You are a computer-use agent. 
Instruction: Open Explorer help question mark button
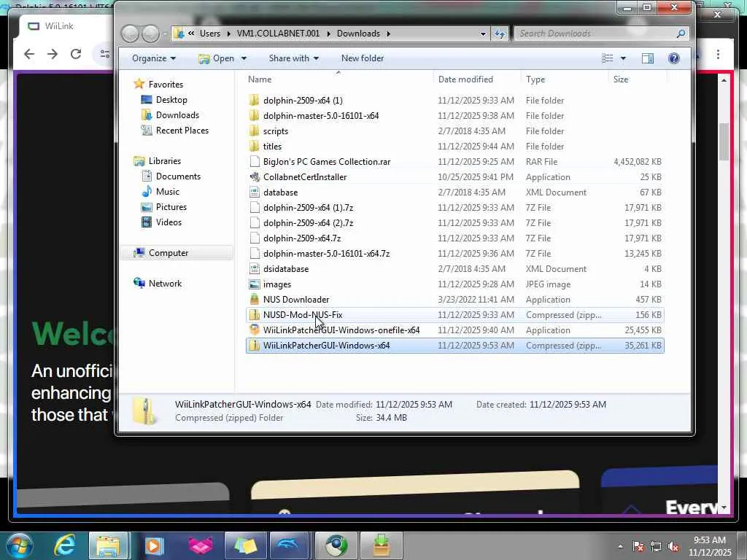(x=673, y=58)
